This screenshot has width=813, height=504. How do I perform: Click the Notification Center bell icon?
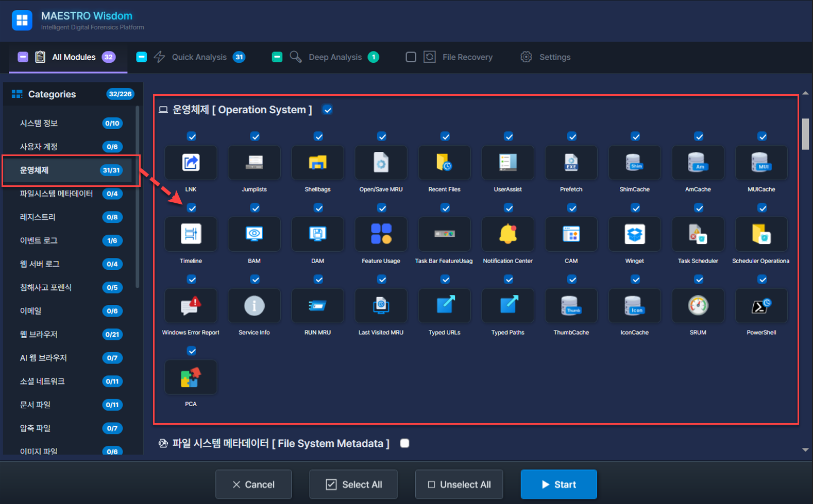507,234
